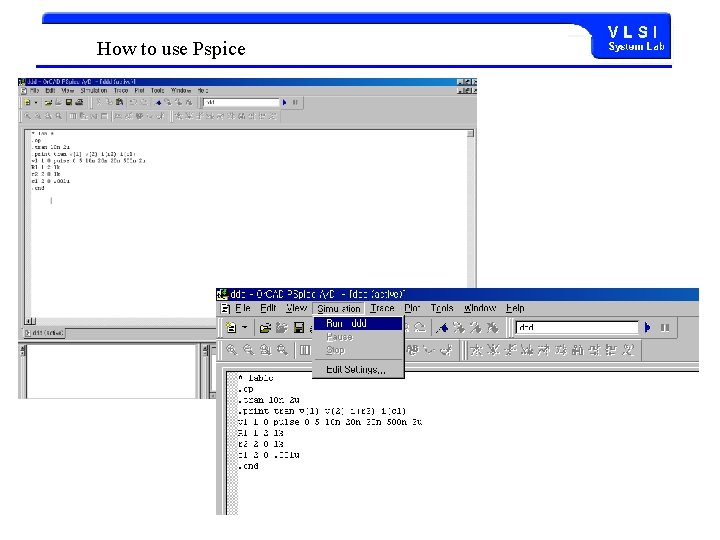The width and height of the screenshot is (720, 540).
Task: Click Paste clipboard icon in background window
Action: tap(119, 102)
